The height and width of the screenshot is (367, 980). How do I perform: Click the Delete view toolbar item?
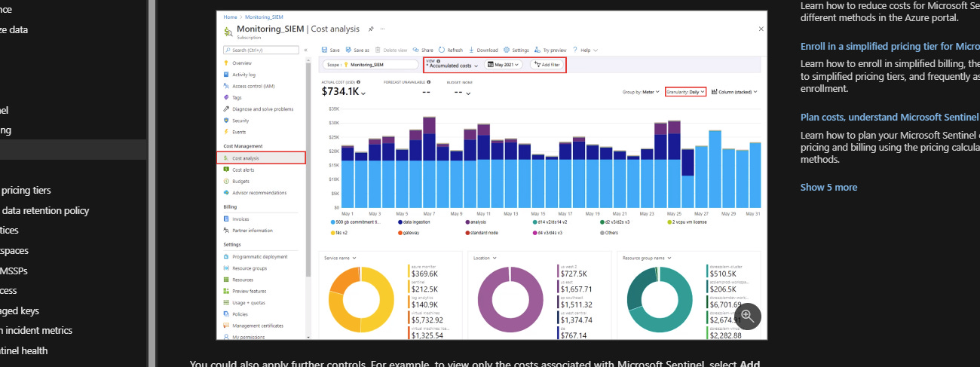click(x=390, y=50)
